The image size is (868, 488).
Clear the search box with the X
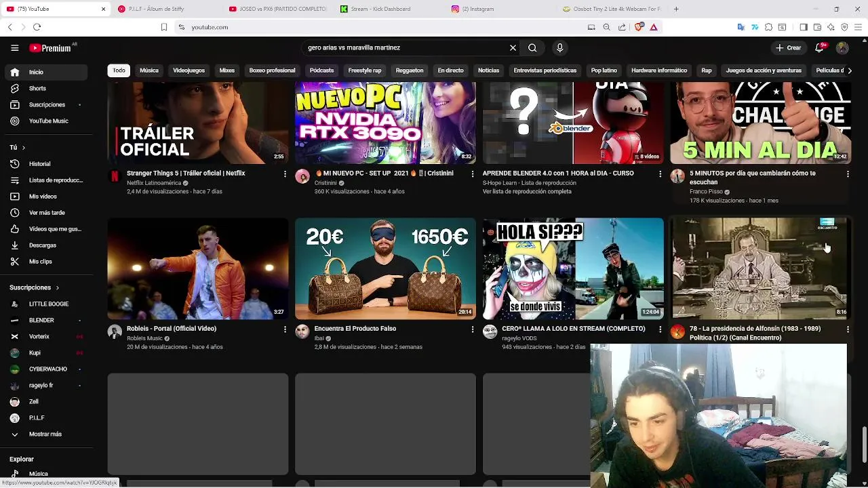coord(513,48)
